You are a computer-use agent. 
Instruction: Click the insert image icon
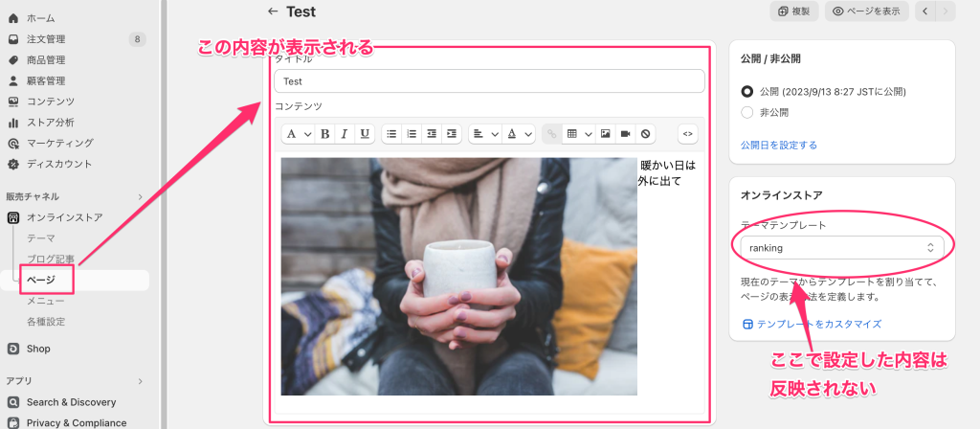(605, 134)
